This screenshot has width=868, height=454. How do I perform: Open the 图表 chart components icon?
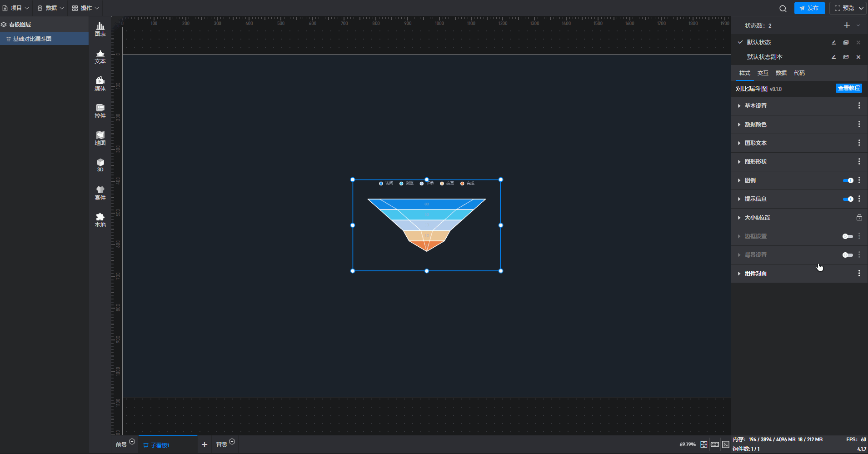pyautogui.click(x=100, y=29)
